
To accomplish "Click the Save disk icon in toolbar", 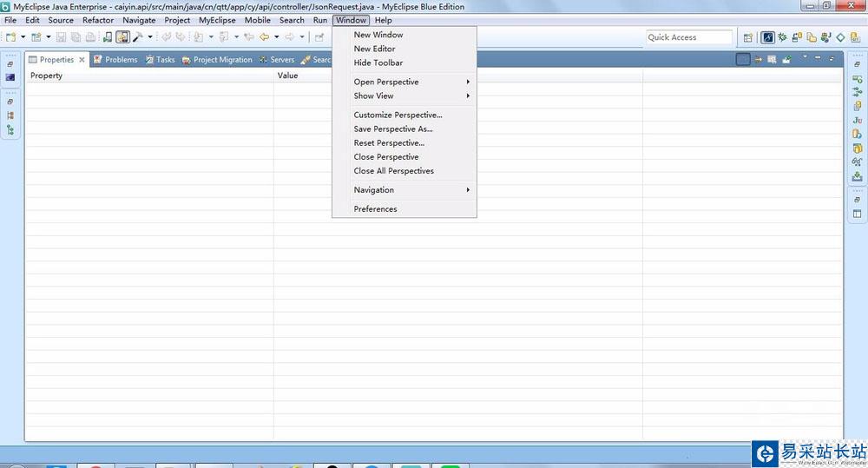I will 61,37.
